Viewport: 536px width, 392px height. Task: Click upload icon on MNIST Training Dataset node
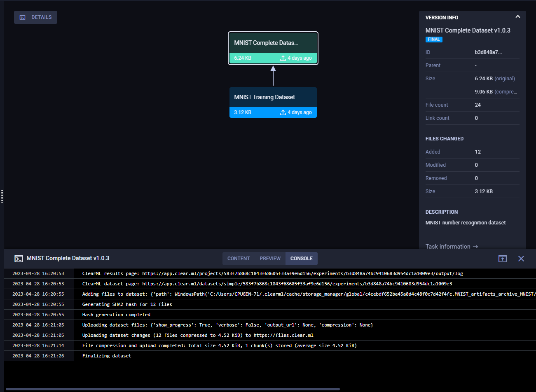coord(283,112)
